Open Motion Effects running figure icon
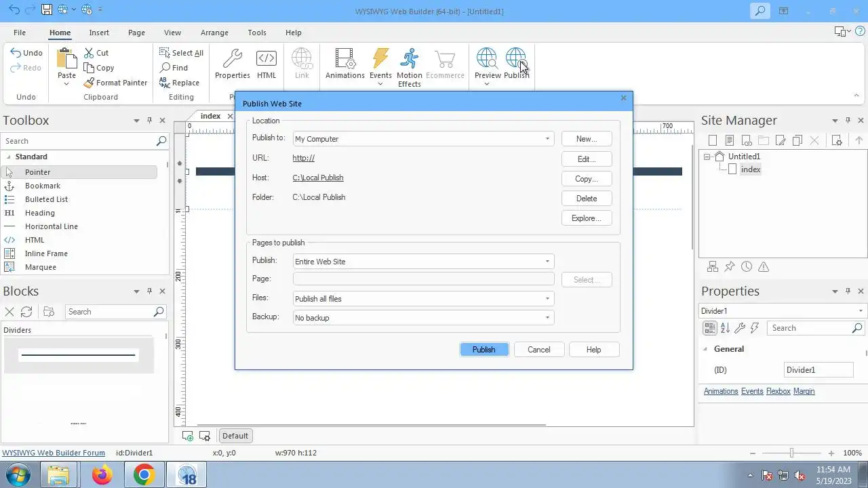The image size is (868, 488). point(409,58)
